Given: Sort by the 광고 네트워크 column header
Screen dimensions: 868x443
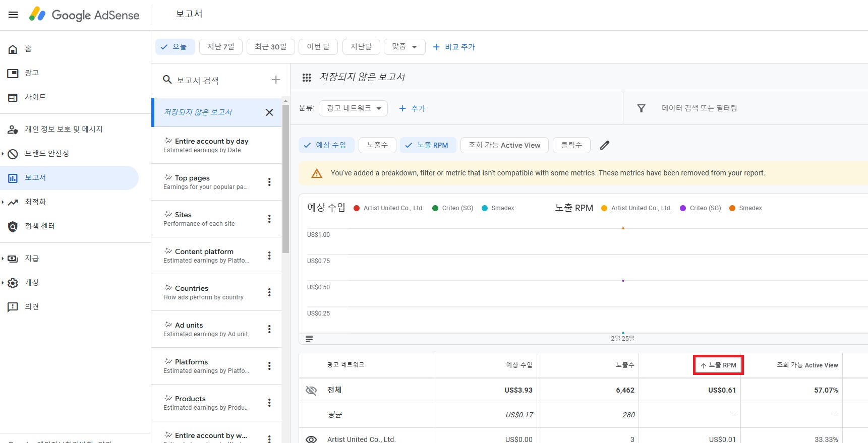Looking at the screenshot, I should tap(345, 365).
